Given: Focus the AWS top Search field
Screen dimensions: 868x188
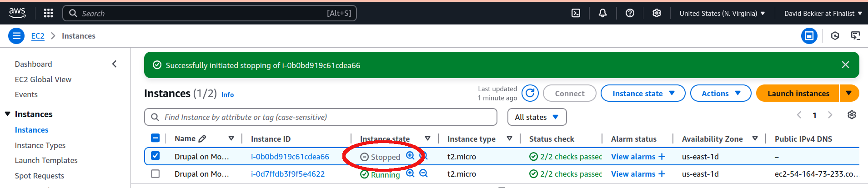Looking at the screenshot, I should pos(210,13).
